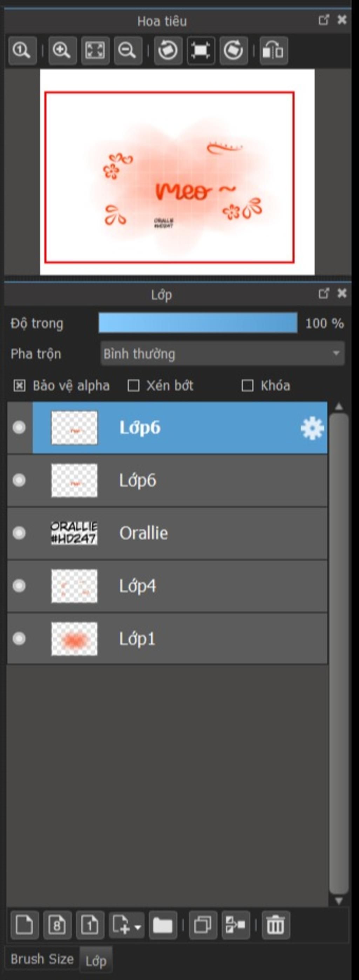Add a new 8-bit layer

pyautogui.click(x=57, y=925)
